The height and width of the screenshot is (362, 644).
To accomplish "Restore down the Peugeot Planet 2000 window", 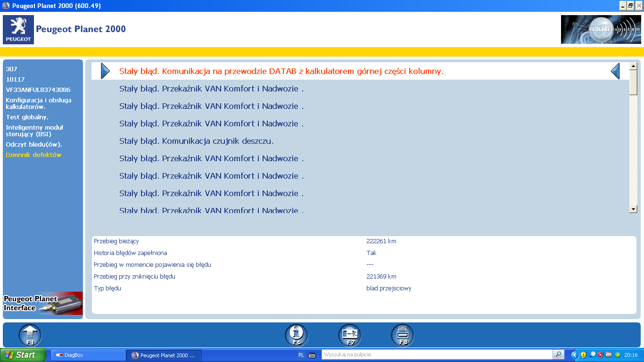I will 631,6.
